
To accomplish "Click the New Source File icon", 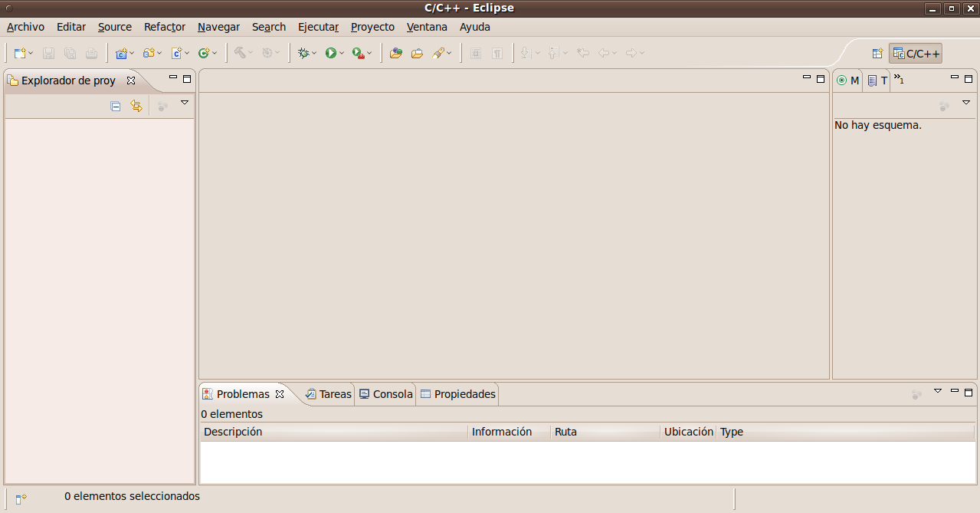I will 176,54.
